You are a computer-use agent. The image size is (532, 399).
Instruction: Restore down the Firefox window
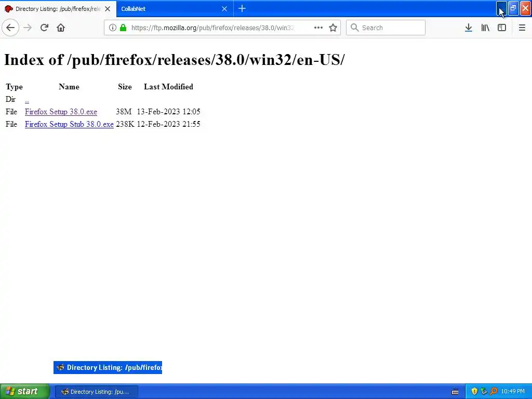pos(513,8)
